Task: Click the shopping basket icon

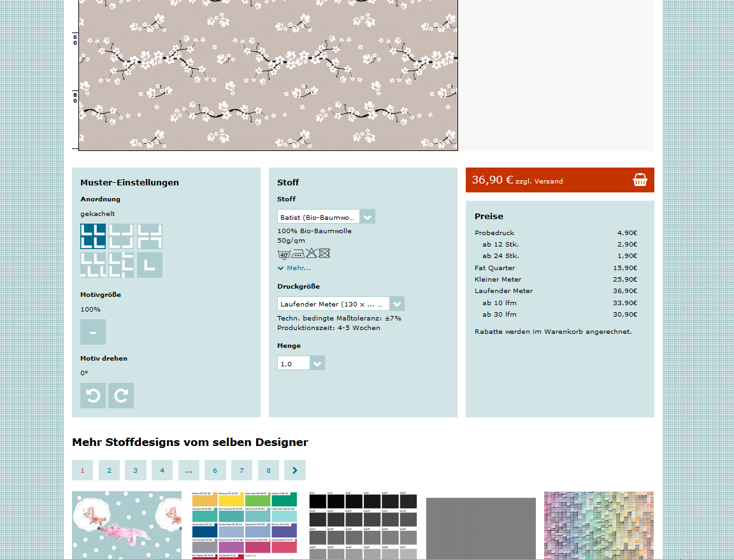Action: pyautogui.click(x=640, y=180)
